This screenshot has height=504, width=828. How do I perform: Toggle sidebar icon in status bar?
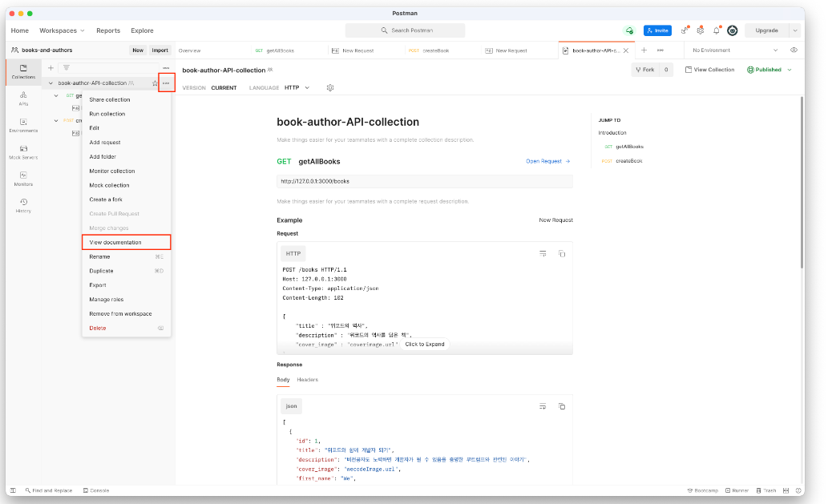tap(13, 490)
